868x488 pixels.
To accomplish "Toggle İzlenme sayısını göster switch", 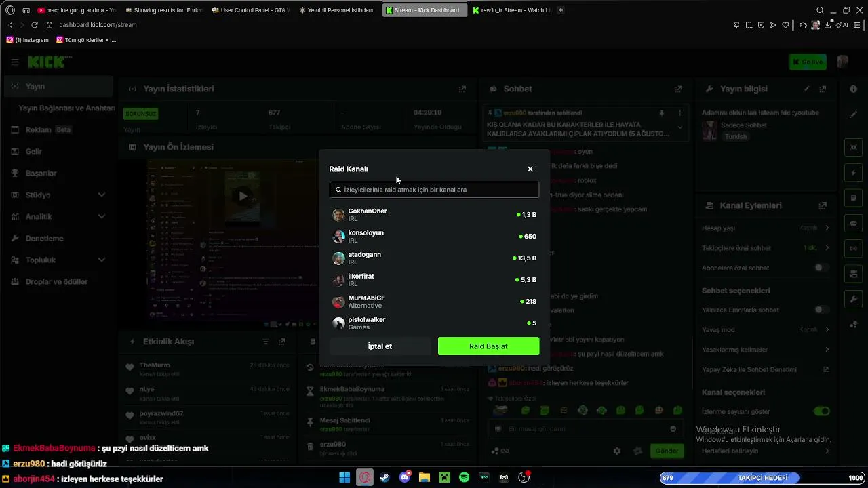I will pyautogui.click(x=821, y=411).
